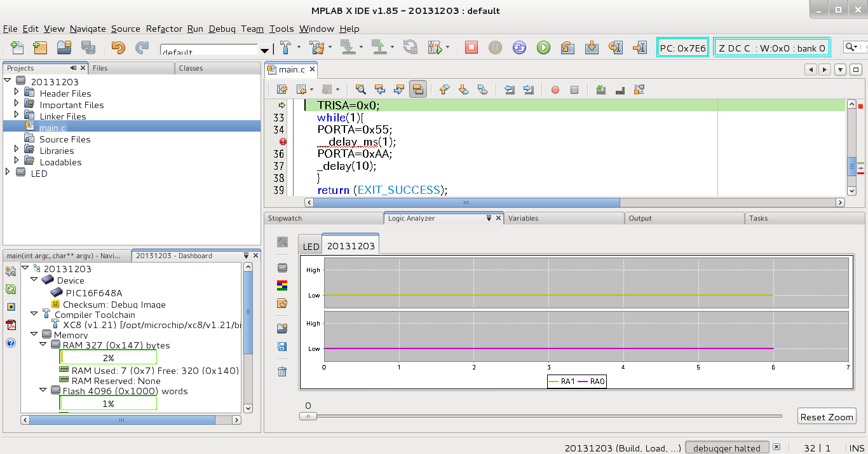Click the Read Device Memory icon
The height and width of the screenshot is (454, 868).
379,48
